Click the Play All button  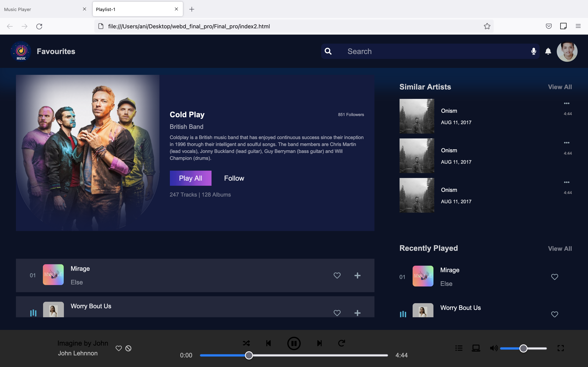tap(190, 178)
